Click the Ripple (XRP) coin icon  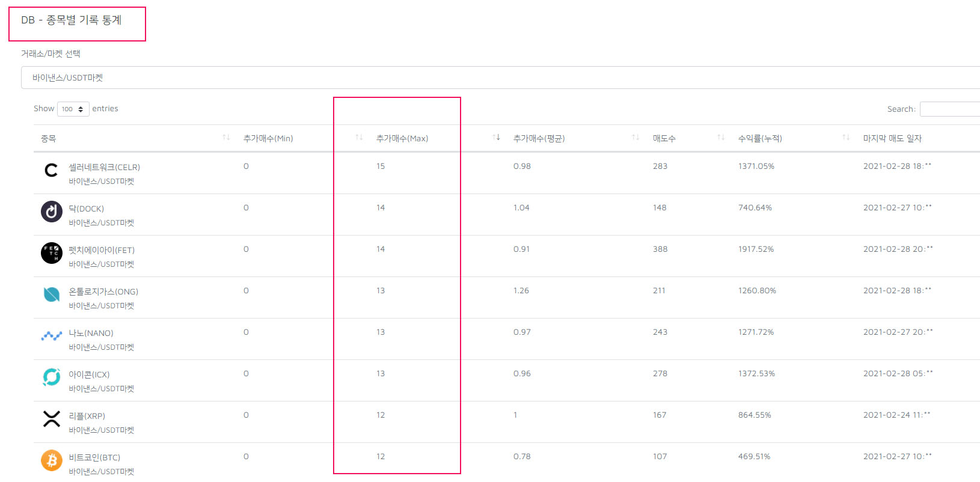click(x=52, y=419)
